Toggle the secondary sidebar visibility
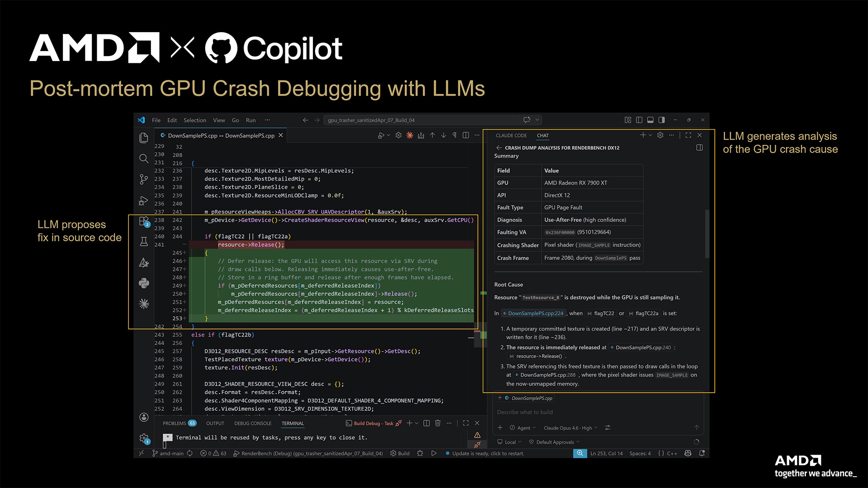 pyautogui.click(x=661, y=120)
